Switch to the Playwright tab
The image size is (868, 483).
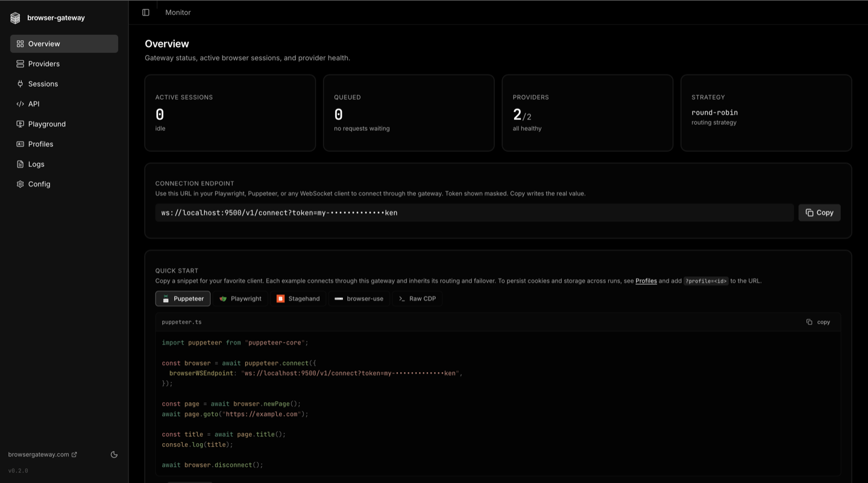click(x=241, y=299)
